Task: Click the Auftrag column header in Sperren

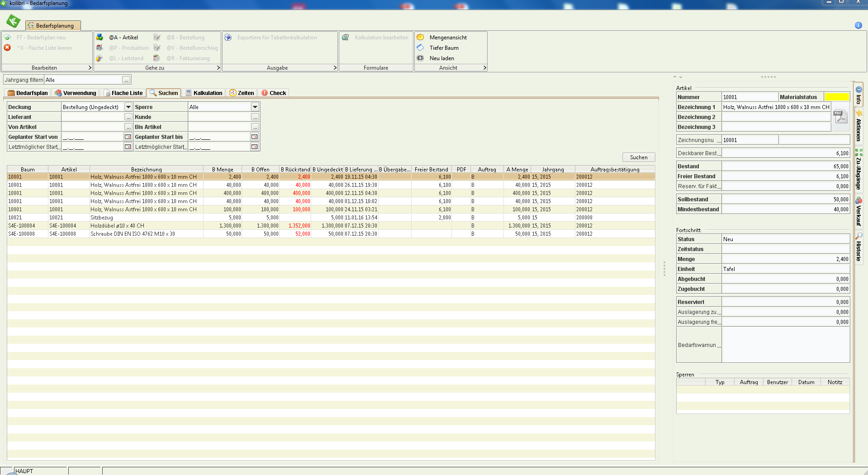Action: click(749, 382)
